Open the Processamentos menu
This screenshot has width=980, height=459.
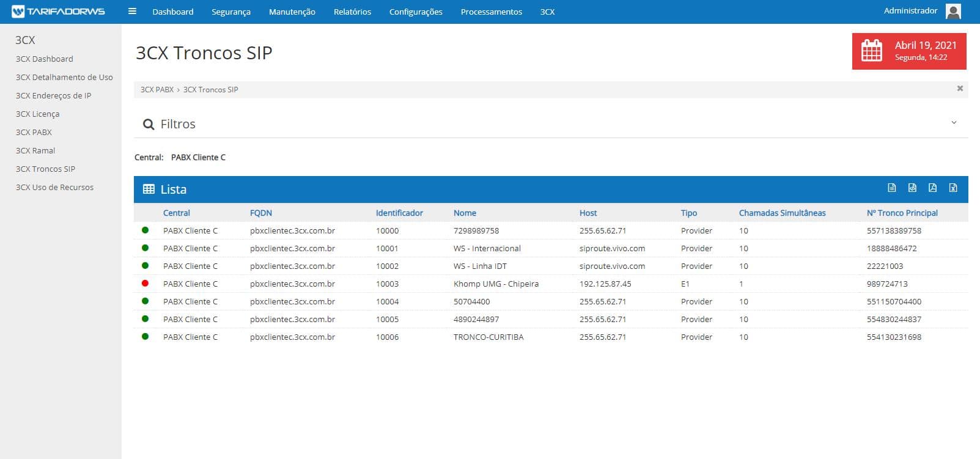pos(492,12)
